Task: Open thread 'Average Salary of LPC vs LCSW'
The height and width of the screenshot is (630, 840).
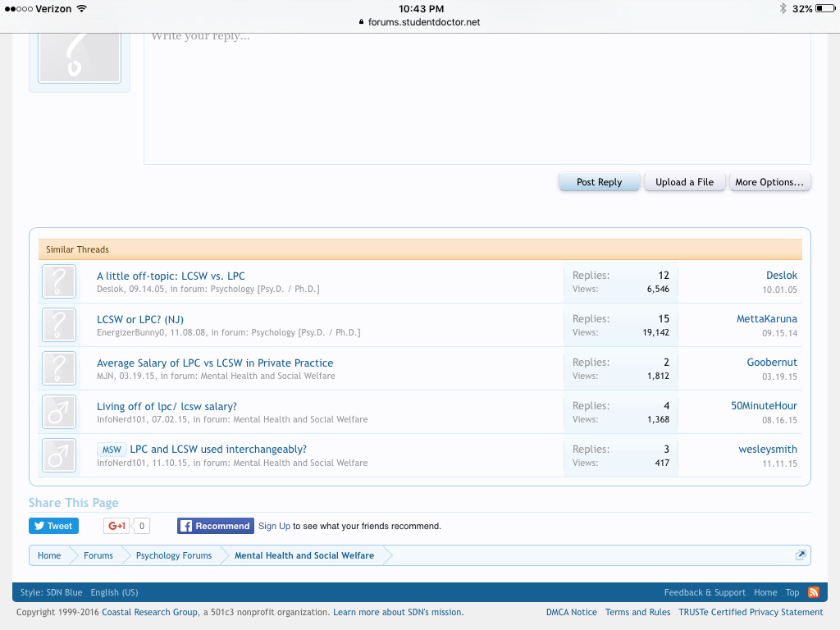Action: click(x=215, y=363)
